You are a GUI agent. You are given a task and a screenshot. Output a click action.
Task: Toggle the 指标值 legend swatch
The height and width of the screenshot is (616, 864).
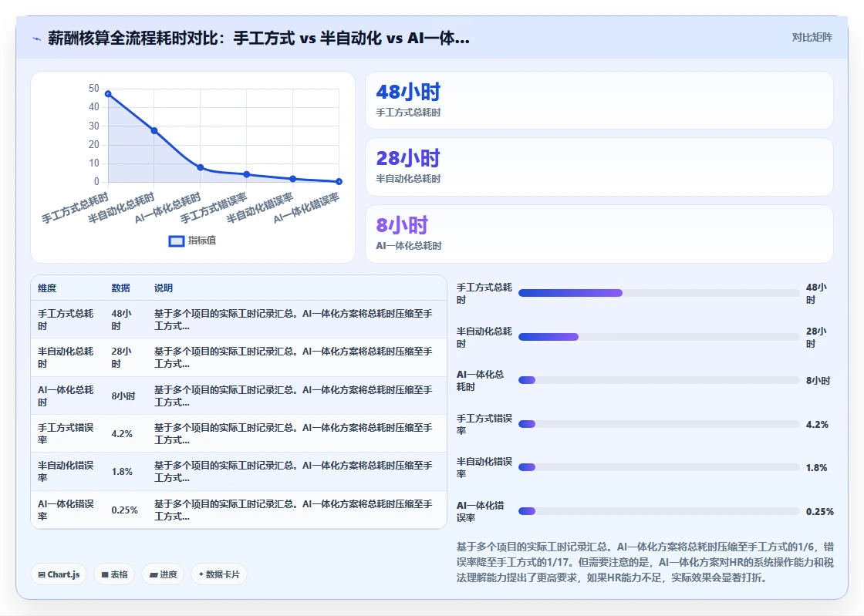177,241
